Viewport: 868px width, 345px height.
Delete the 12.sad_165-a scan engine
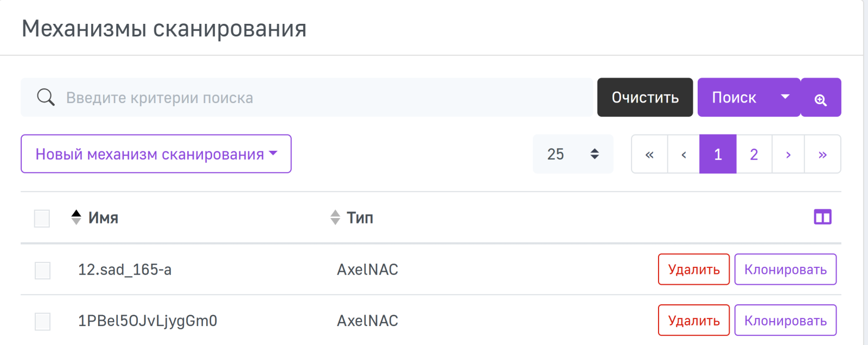click(693, 270)
